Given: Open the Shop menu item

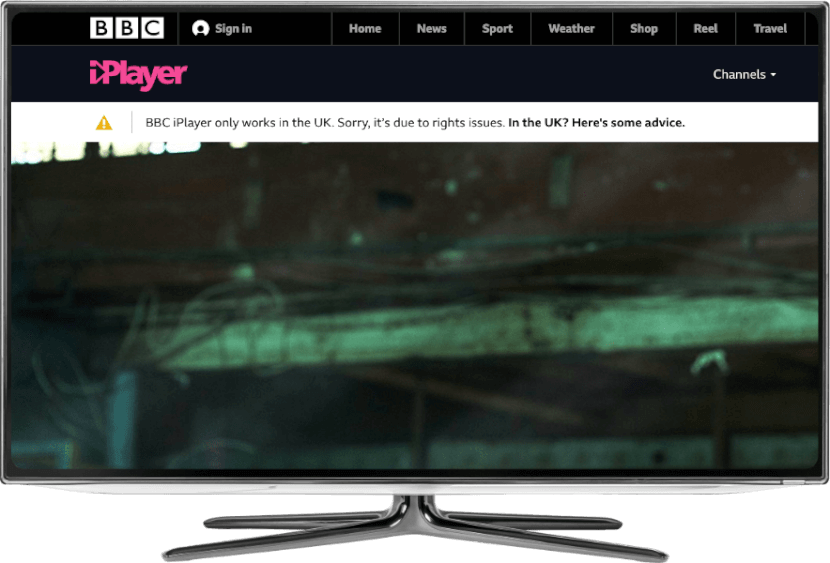Looking at the screenshot, I should click(644, 29).
